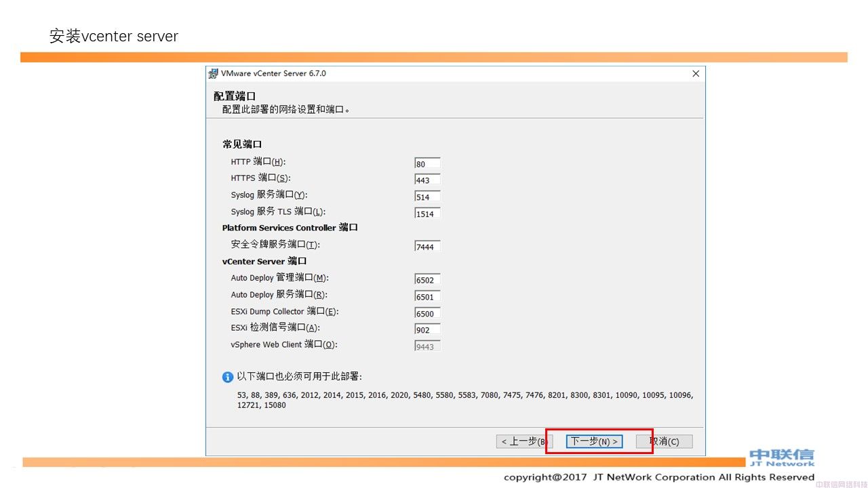Click the 'VMware vCenter Server 6.7.0' window title text
This screenshot has height=488, width=868.
point(273,73)
